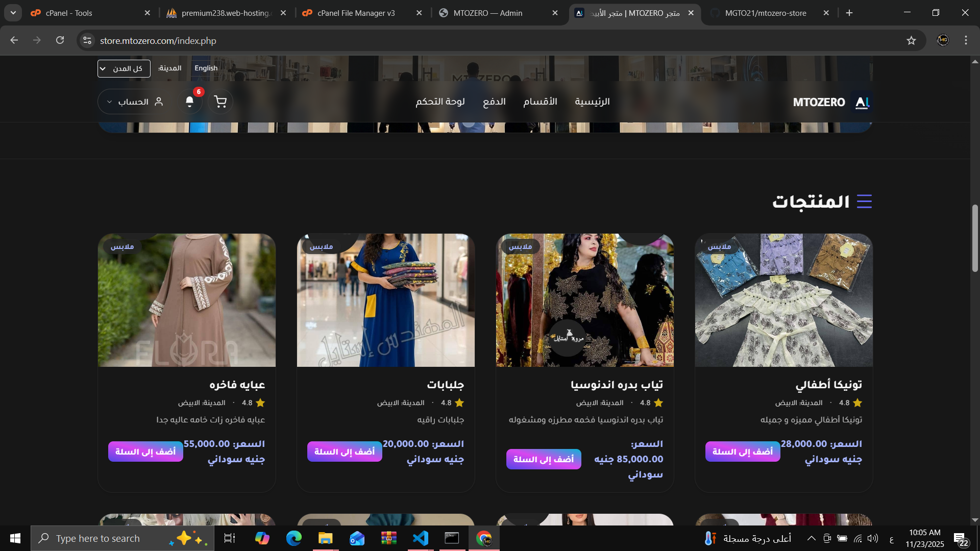Open لوحة التحكم dashboard menu item

(x=440, y=102)
